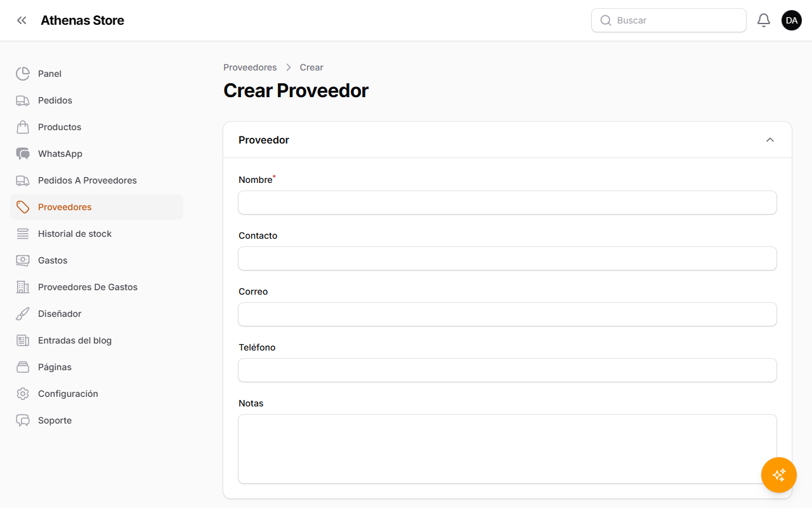Click the Panel pie chart icon
The height and width of the screenshot is (508, 812).
click(x=23, y=74)
